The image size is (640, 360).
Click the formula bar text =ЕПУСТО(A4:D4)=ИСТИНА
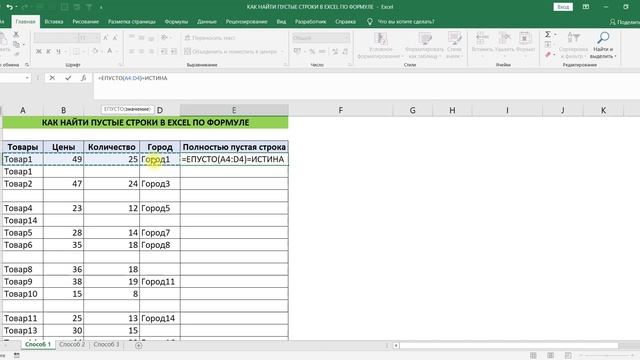click(x=133, y=78)
